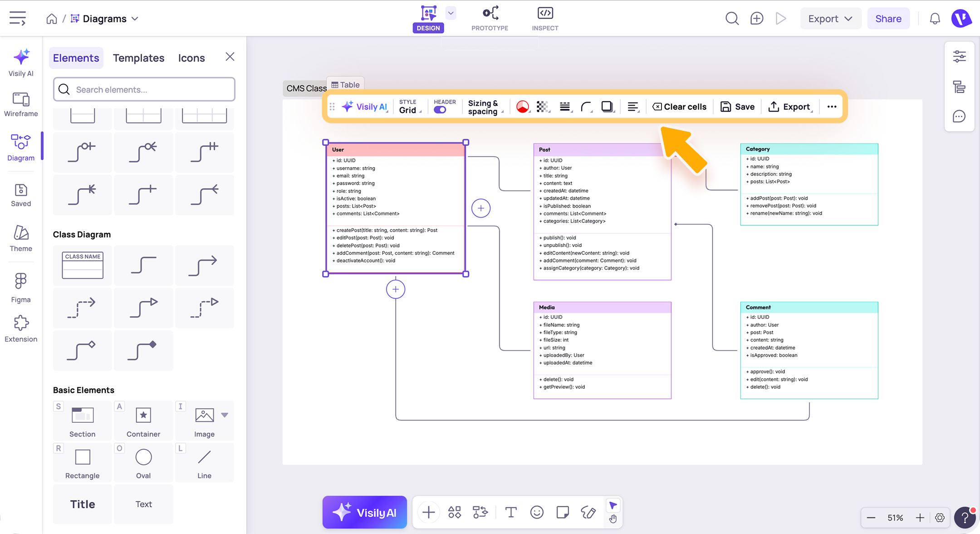Viewport: 980px width, 534px height.
Task: Select the Text tool in bottom toolbar
Action: click(x=511, y=512)
